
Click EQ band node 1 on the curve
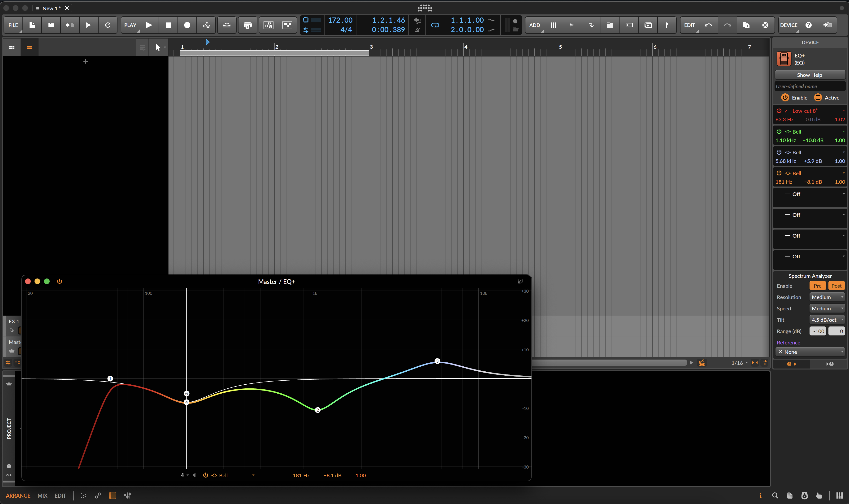[x=110, y=379]
